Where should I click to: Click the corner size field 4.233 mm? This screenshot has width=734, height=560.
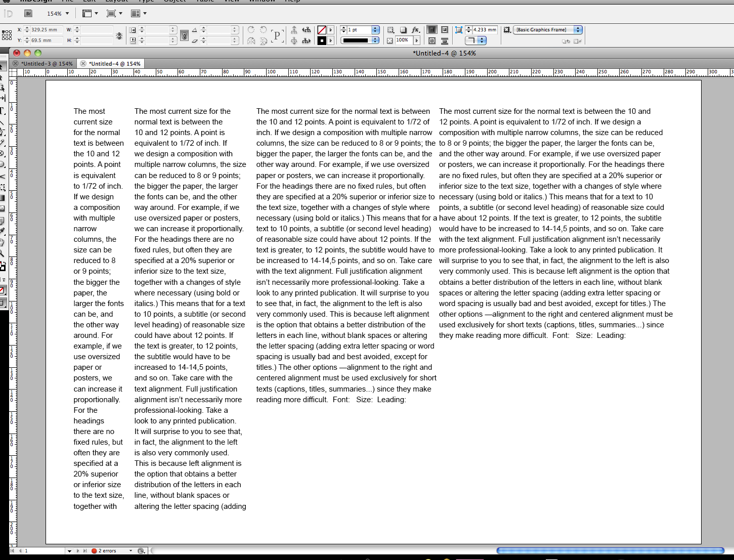click(485, 30)
